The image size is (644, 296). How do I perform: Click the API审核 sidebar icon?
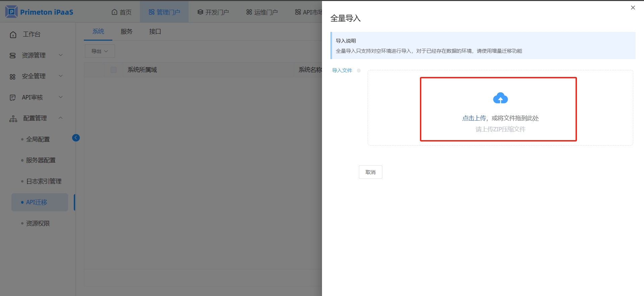[x=13, y=97]
